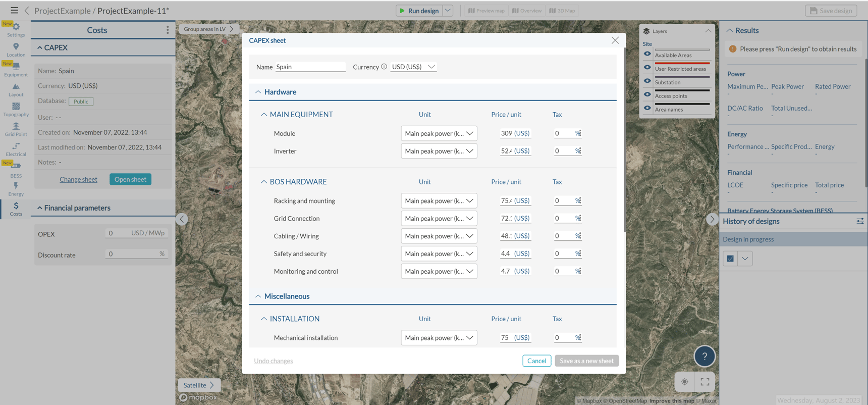This screenshot has width=868, height=405.
Task: Open the Group areas in LV menu
Action: [x=208, y=29]
